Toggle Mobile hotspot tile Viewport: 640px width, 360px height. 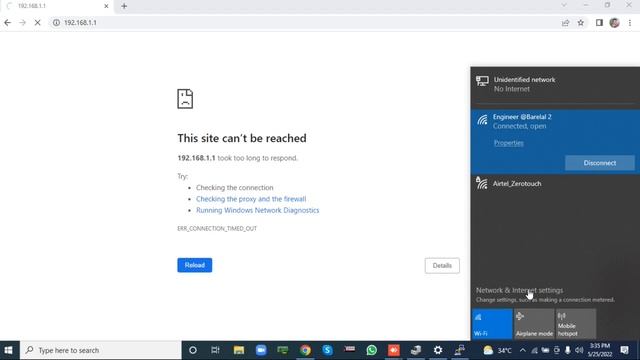pyautogui.click(x=576, y=324)
